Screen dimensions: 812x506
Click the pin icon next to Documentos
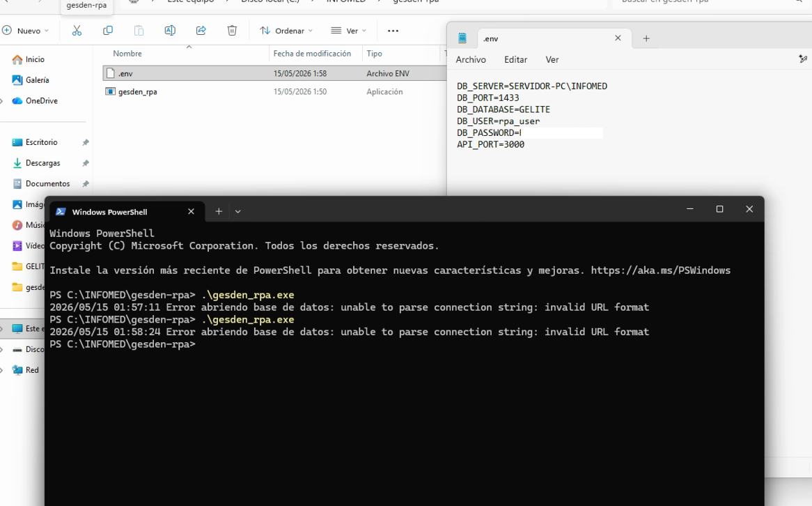pos(86,183)
